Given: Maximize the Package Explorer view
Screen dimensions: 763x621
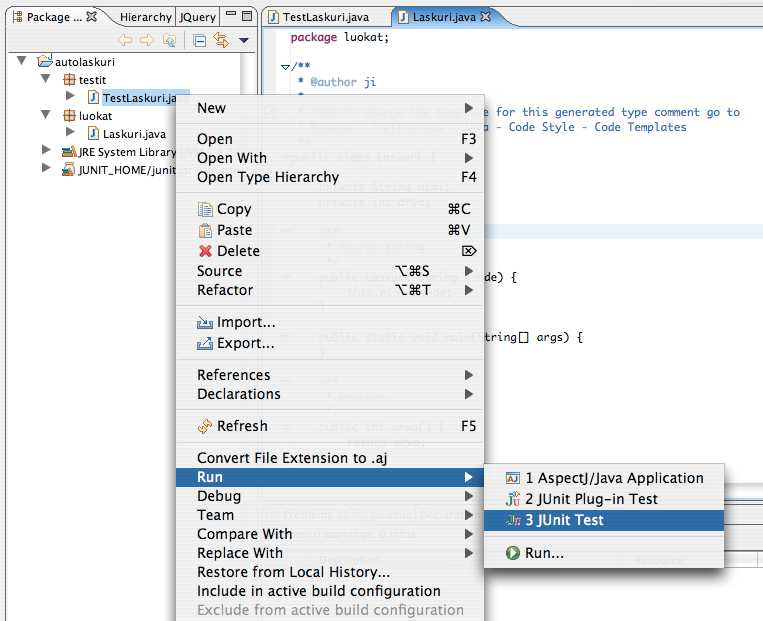Looking at the screenshot, I should click(x=247, y=16).
